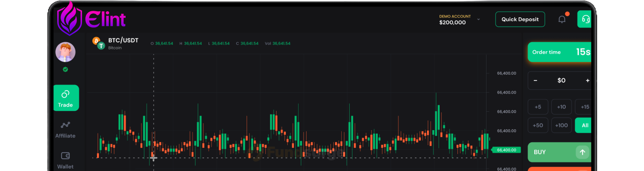Image resolution: width=644 pixels, height=171 pixels.
Task: Click the $0 amount field
Action: click(x=562, y=80)
